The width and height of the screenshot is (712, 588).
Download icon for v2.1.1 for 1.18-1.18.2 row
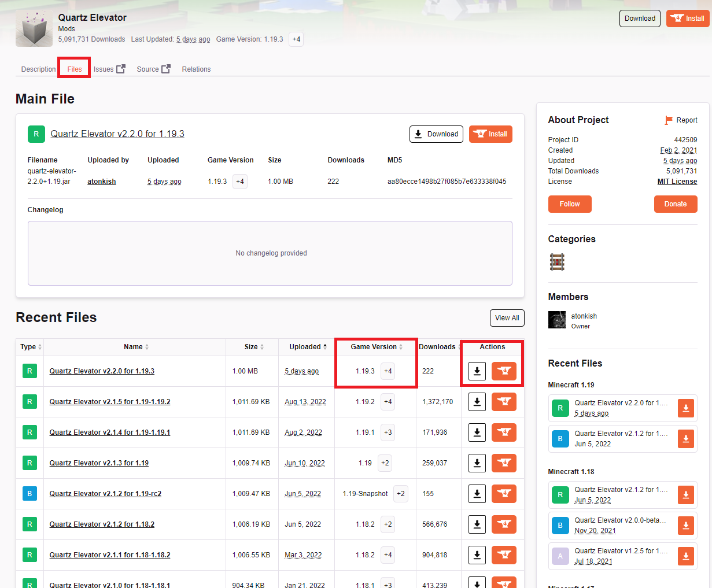[477, 555]
